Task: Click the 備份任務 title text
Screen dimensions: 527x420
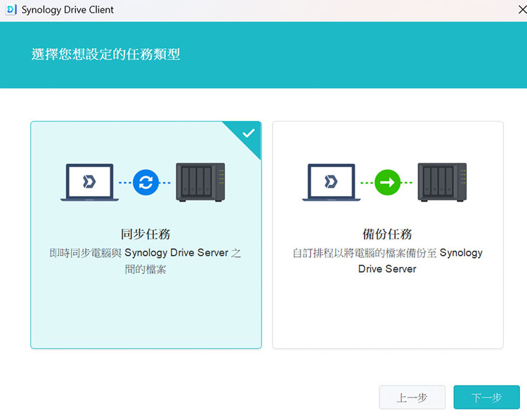Action: click(387, 234)
